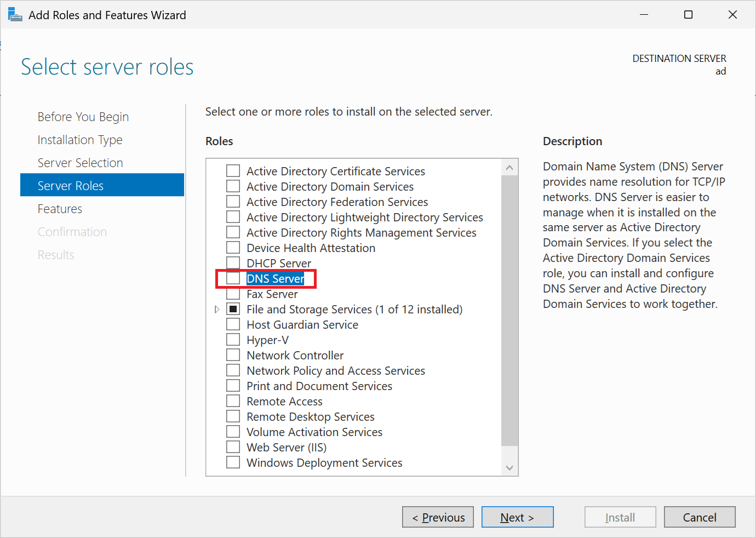The image size is (756, 538).
Task: Expand the File and Storage Services tree
Action: pyautogui.click(x=217, y=308)
